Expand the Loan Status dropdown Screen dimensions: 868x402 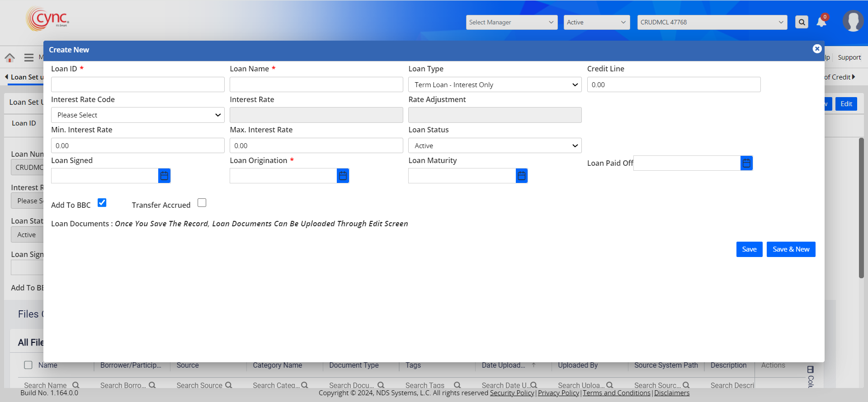(495, 145)
